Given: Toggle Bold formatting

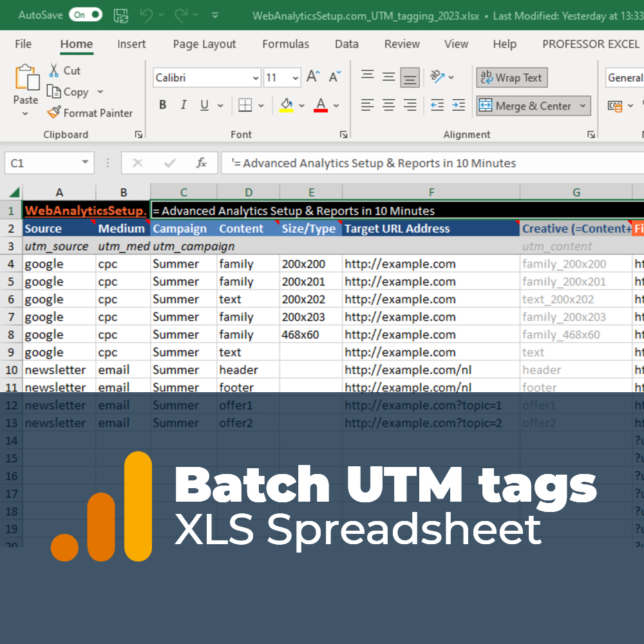Looking at the screenshot, I should click(163, 105).
